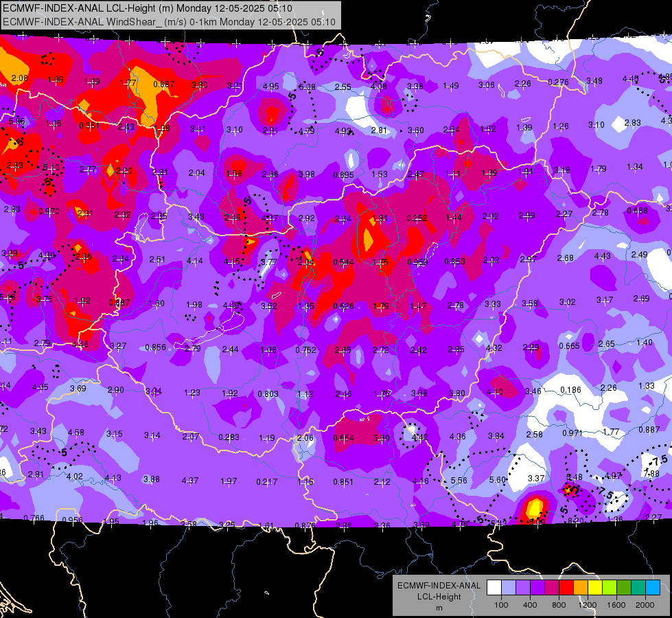The image size is (672, 618).
Task: Click the '400' legend scale label
Action: tap(530, 605)
